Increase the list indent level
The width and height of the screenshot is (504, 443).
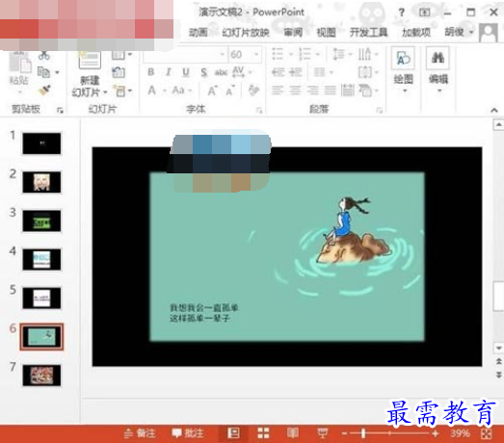click(x=296, y=72)
